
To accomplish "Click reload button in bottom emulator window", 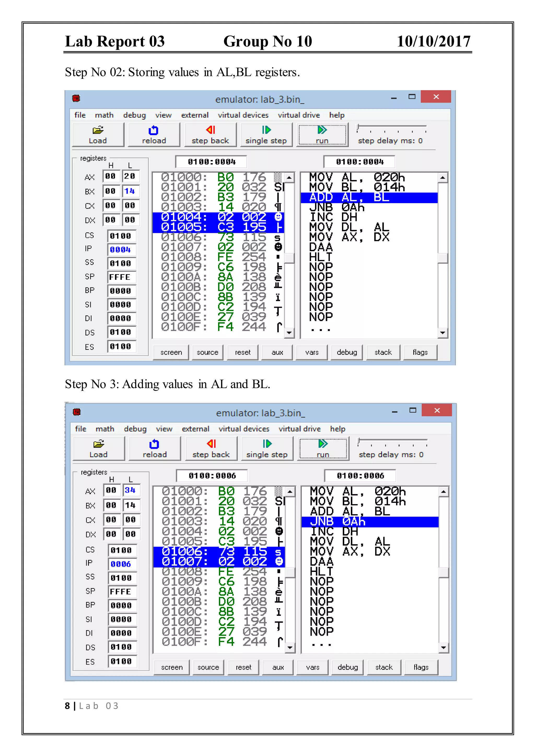I will tap(154, 448).
